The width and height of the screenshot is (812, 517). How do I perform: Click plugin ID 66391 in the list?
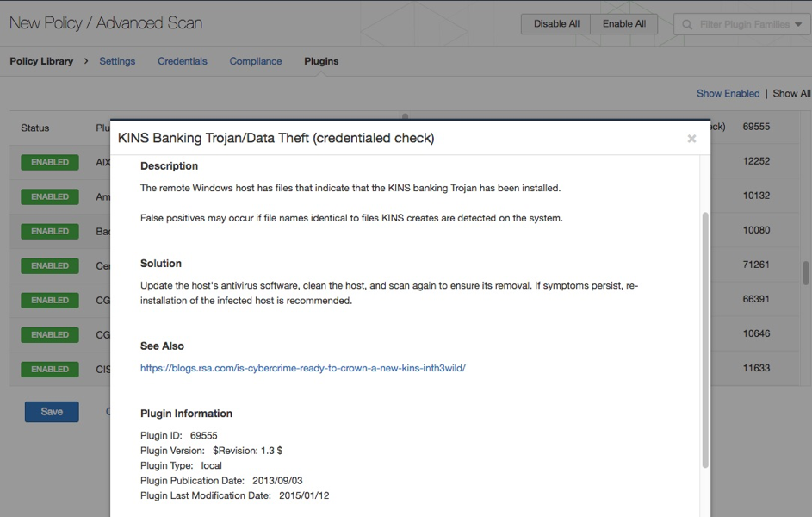[x=756, y=299]
